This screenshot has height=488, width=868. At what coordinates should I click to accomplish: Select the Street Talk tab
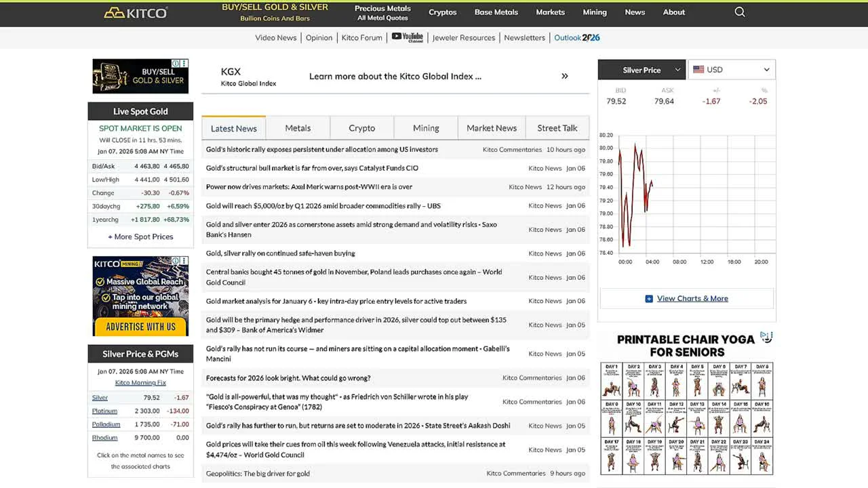point(557,128)
